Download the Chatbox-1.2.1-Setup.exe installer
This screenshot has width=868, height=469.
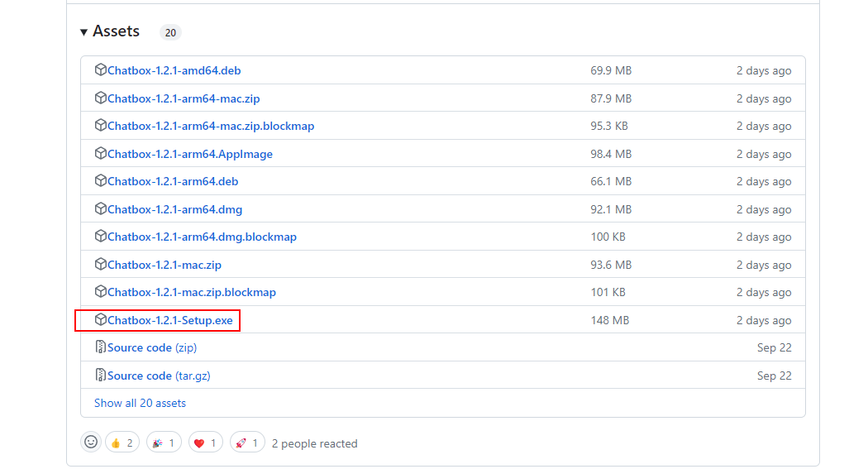170,320
